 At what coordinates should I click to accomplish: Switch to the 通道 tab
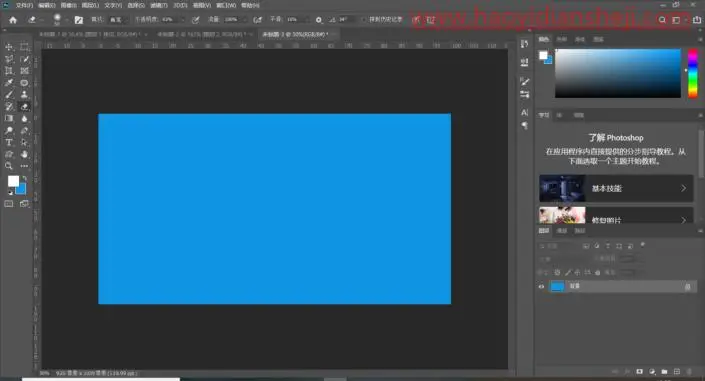[562, 231]
